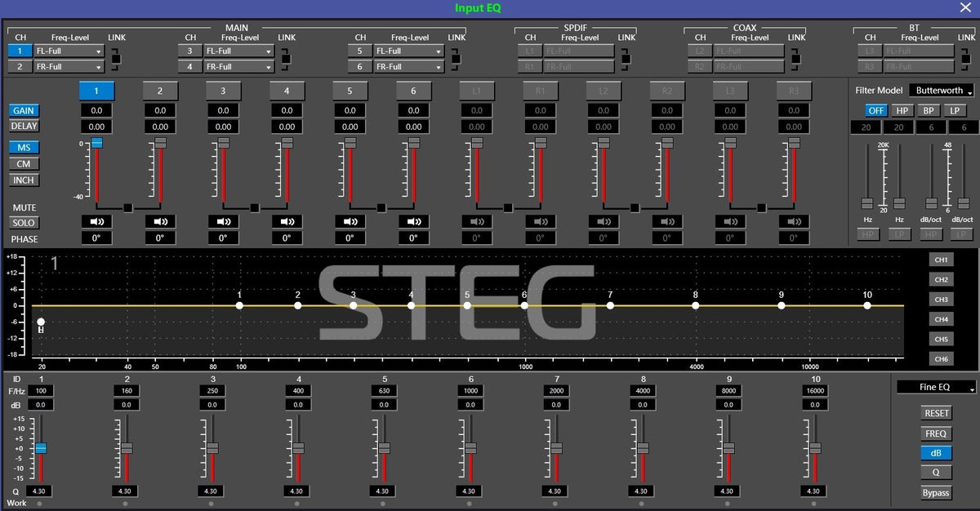The height and width of the screenshot is (511, 980).
Task: Open the Filter Model Butterworth dropdown
Action: tap(943, 91)
